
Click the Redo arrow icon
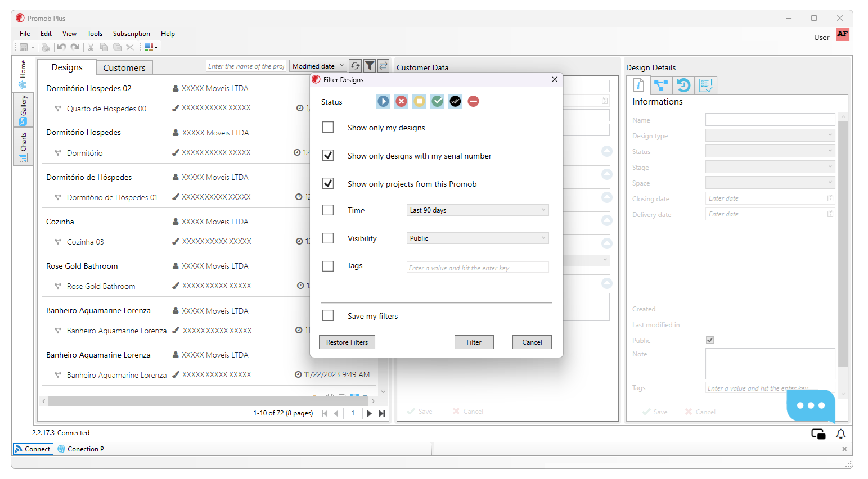point(75,47)
